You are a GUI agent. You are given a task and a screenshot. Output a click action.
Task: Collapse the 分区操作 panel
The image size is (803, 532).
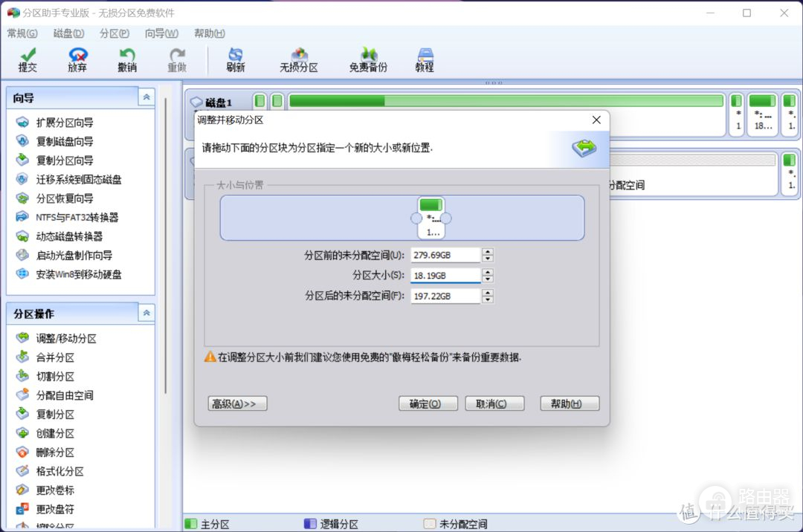146,314
